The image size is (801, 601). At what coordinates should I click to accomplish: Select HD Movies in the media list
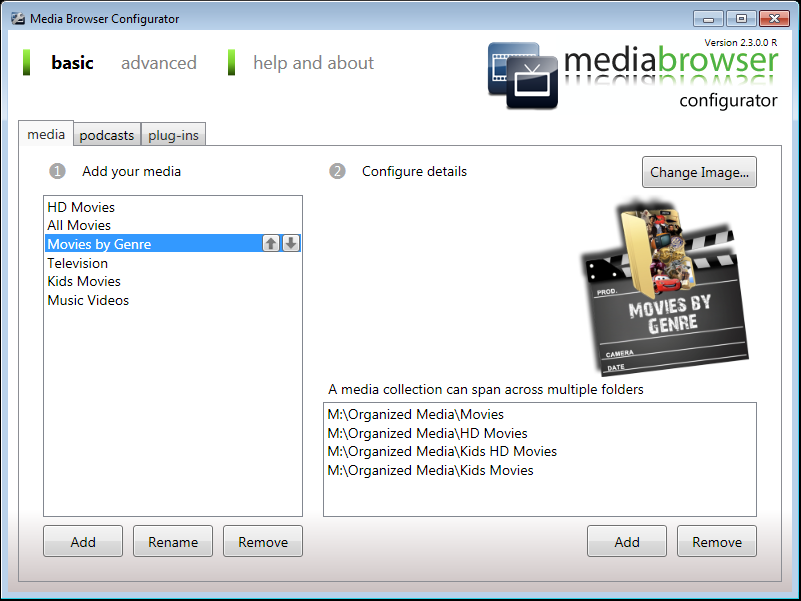point(81,207)
